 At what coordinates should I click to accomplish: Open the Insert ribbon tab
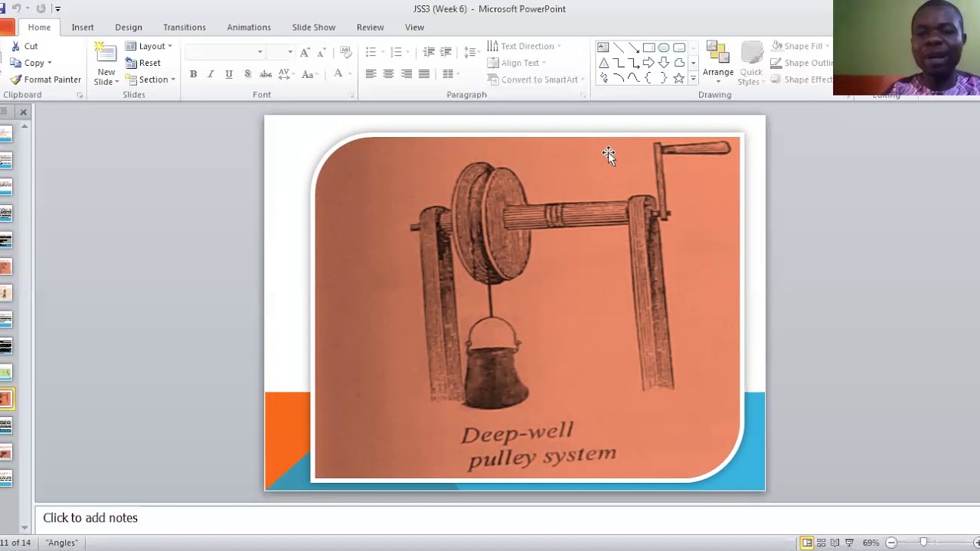coord(83,27)
